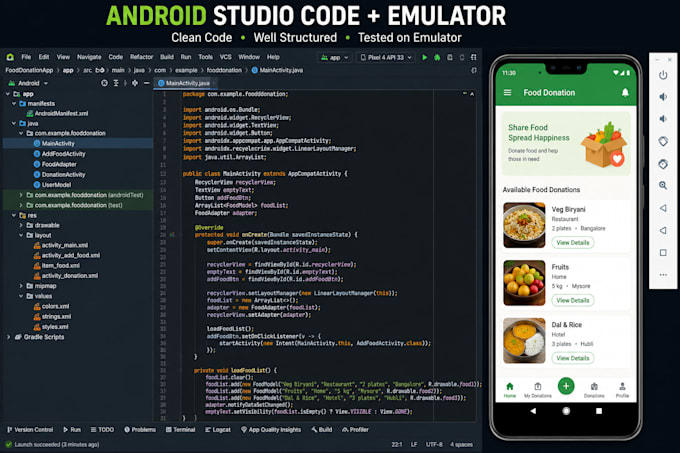680x453 pixels.
Task: Open the Navigate menu
Action: pos(89,57)
